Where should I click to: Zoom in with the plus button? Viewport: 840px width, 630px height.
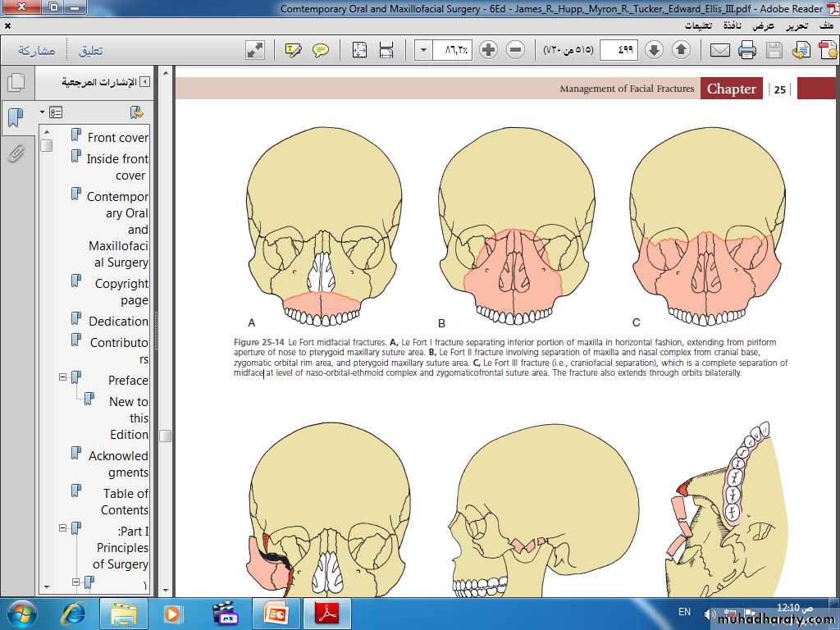(x=488, y=50)
